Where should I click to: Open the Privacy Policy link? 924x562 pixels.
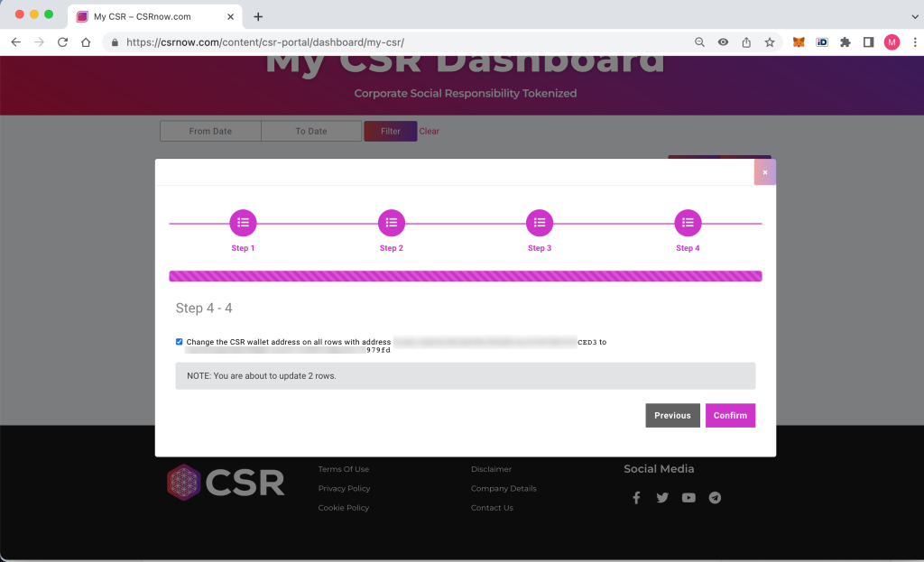click(x=344, y=488)
